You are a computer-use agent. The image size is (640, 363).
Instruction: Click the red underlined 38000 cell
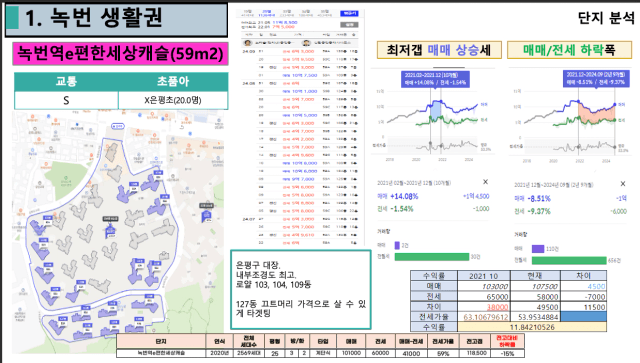[484, 307]
